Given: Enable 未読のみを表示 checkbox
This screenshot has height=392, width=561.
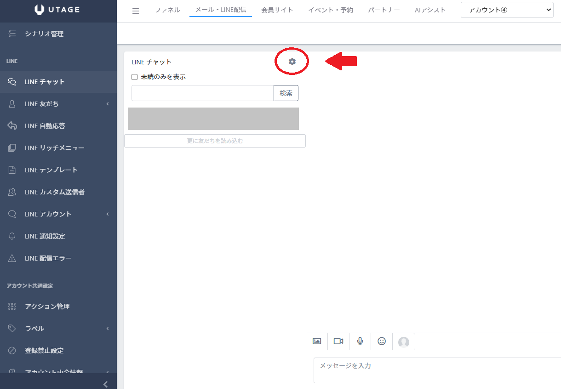Looking at the screenshot, I should (135, 77).
